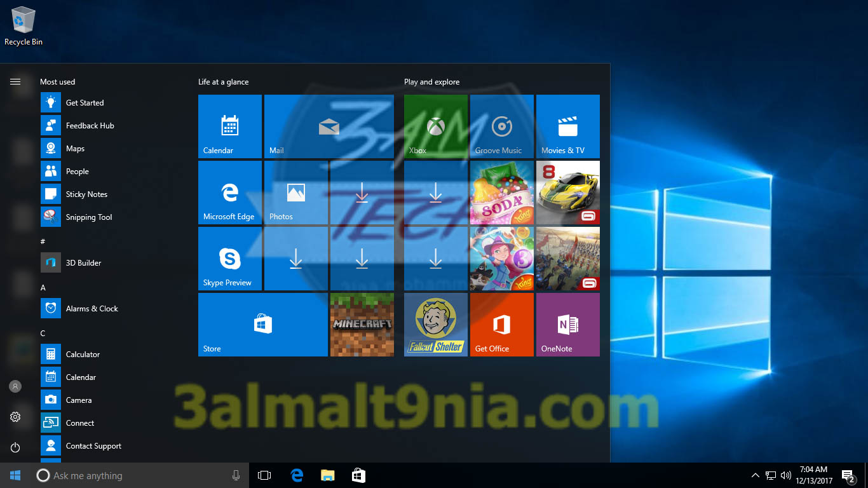Open the clock showing 7:04 AM
Screen dimensions: 868x488
(814, 475)
